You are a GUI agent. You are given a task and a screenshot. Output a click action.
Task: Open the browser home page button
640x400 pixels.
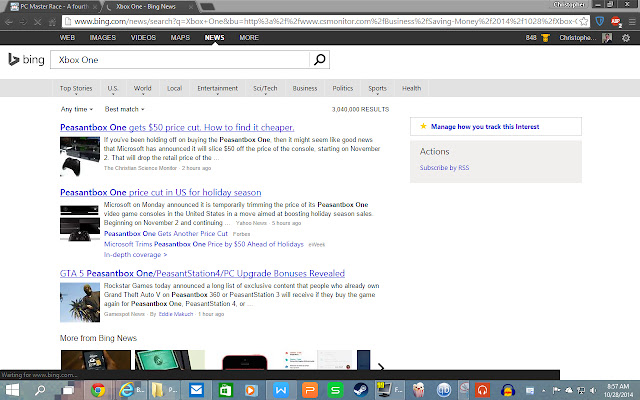[52, 22]
